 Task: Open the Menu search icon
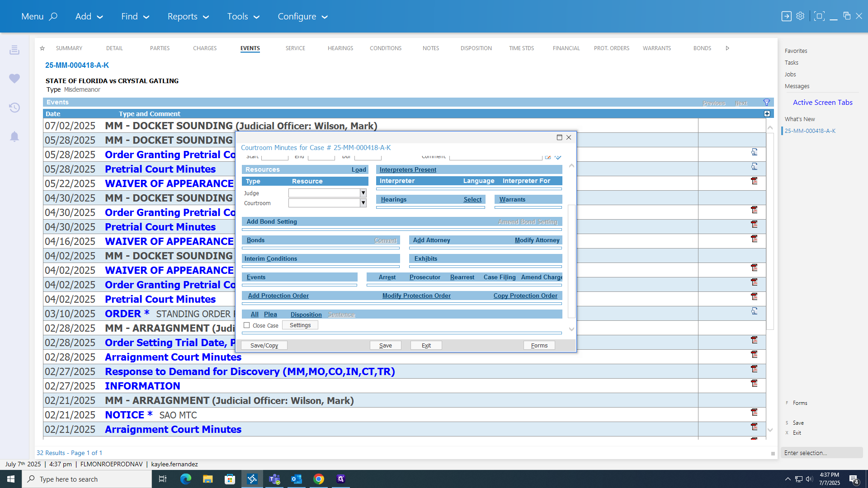(x=53, y=16)
